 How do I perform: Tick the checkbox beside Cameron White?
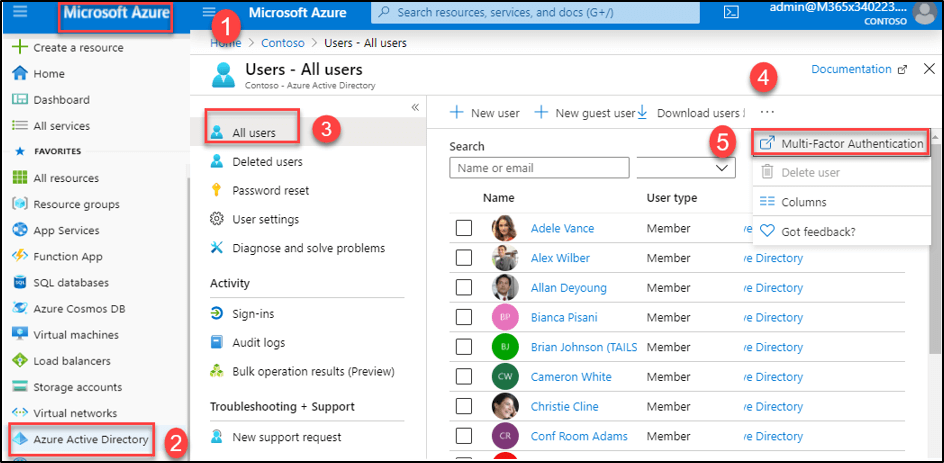464,377
